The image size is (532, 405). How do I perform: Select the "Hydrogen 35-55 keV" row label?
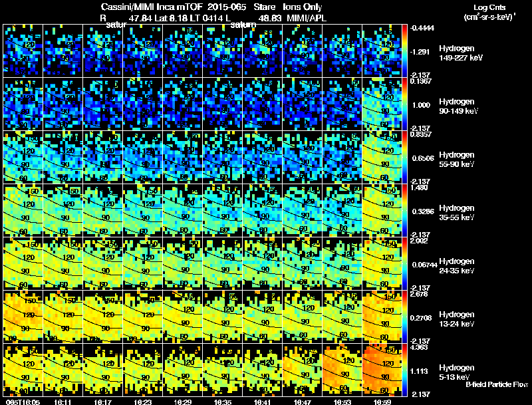coord(457,213)
